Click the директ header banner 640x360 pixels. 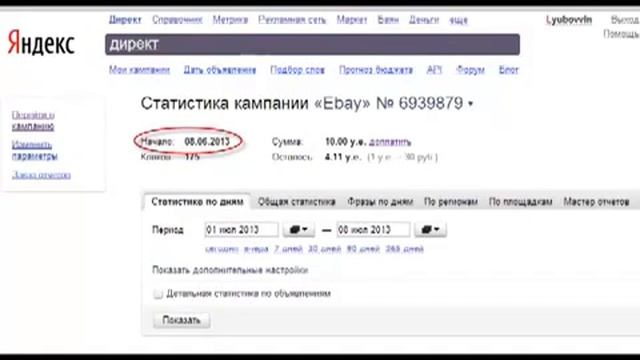[x=312, y=44]
